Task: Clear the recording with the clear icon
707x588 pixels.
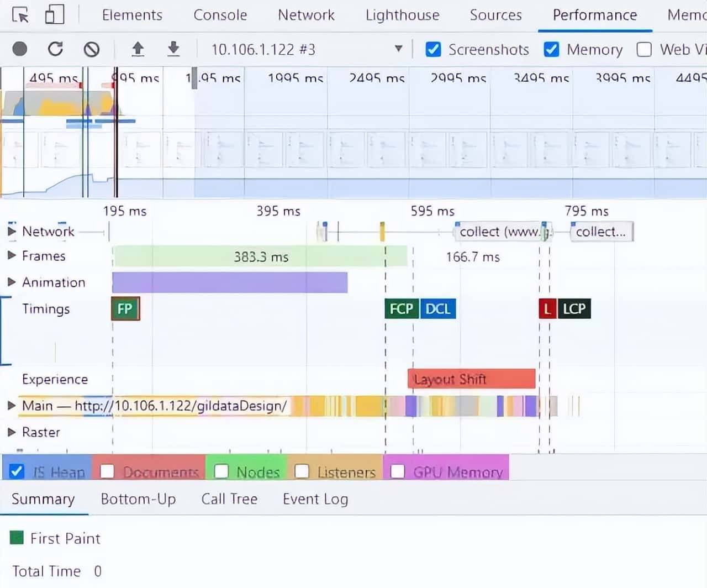Action: (92, 49)
